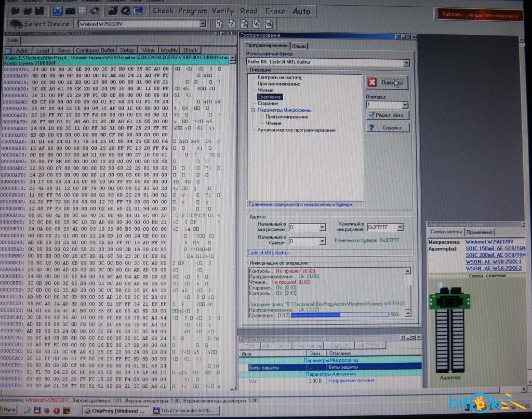
Task: Click the Load button in buffer window
Action: (x=43, y=50)
